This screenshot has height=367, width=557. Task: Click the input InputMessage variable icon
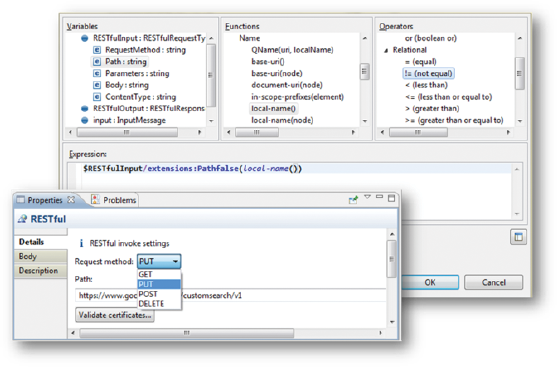[x=85, y=120]
